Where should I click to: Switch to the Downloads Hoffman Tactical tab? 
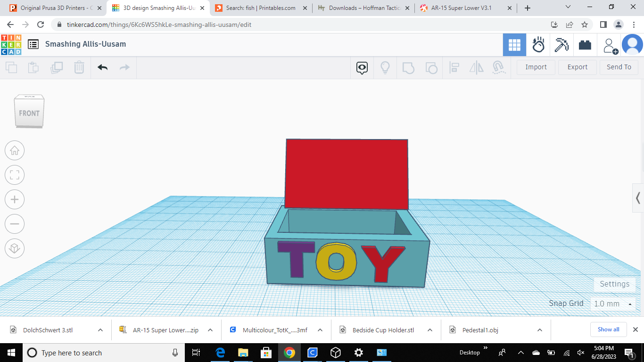(x=362, y=8)
